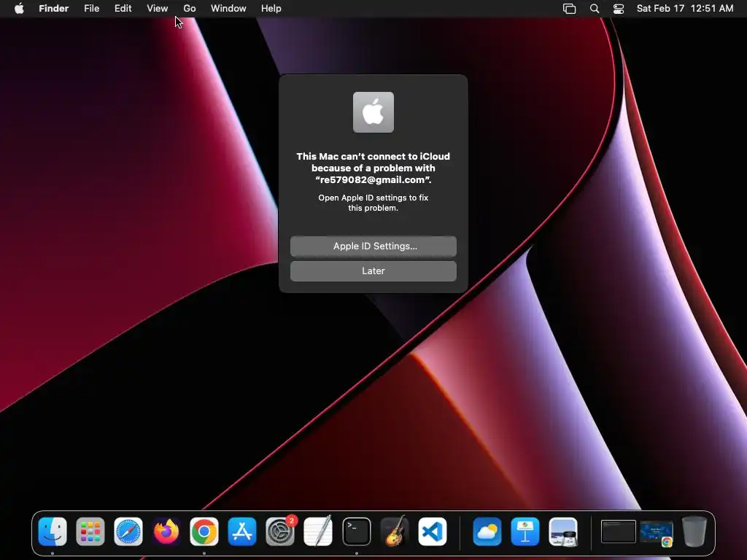Image resolution: width=747 pixels, height=560 pixels.
Task: Open the Finder menu in the menu bar
Action: 53,9
